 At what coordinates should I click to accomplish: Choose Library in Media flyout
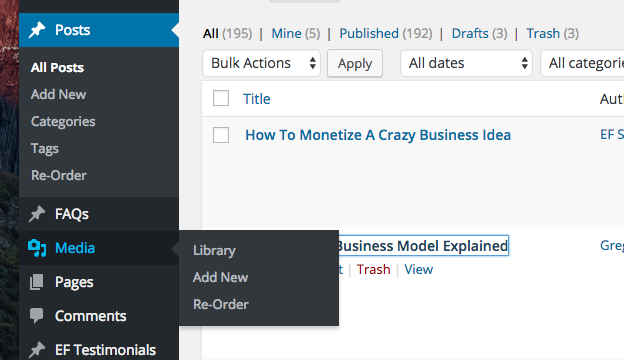[x=214, y=251]
